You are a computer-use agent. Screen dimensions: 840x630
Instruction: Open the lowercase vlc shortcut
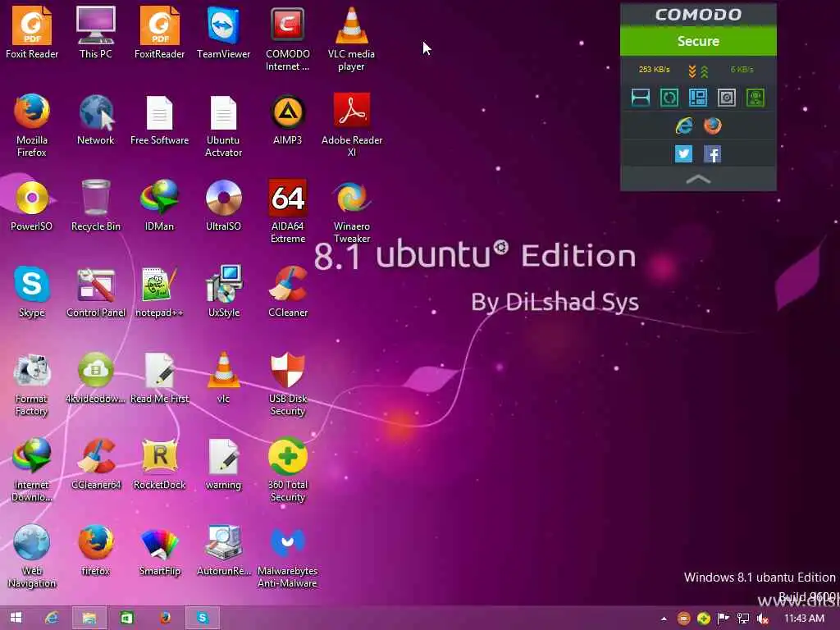[223, 377]
